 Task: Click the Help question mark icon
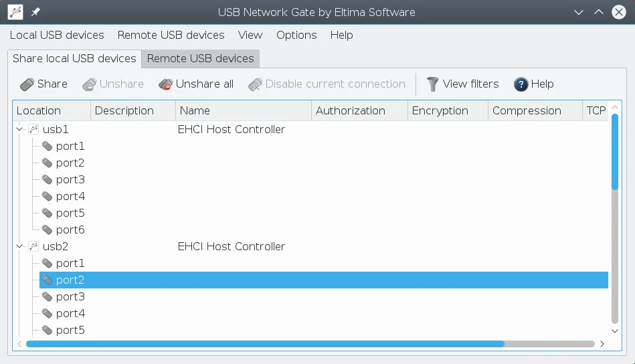point(521,84)
